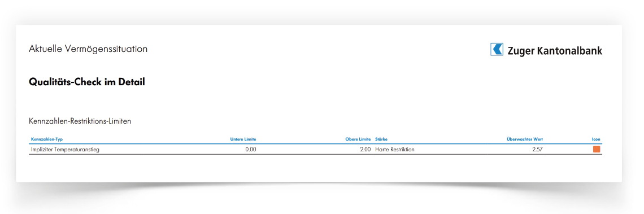Click the Kennzahlen-Typ column header
This screenshot has width=644, height=214.
click(47, 139)
